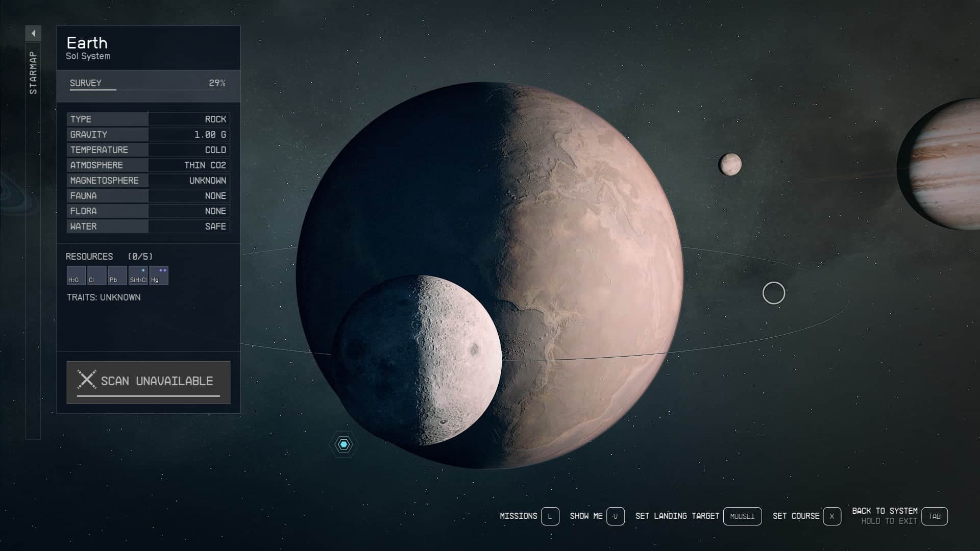Click the FLORA row label
This screenshot has height=551, width=980.
[83, 211]
